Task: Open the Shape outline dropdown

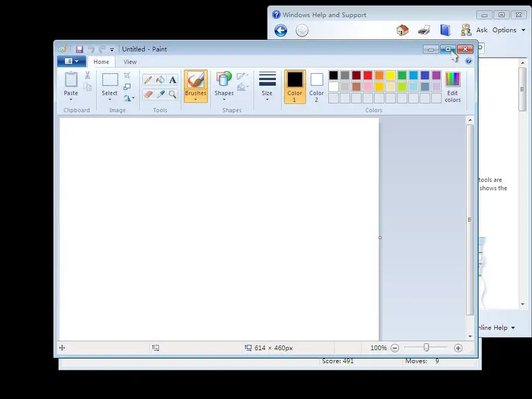Action: (243, 76)
